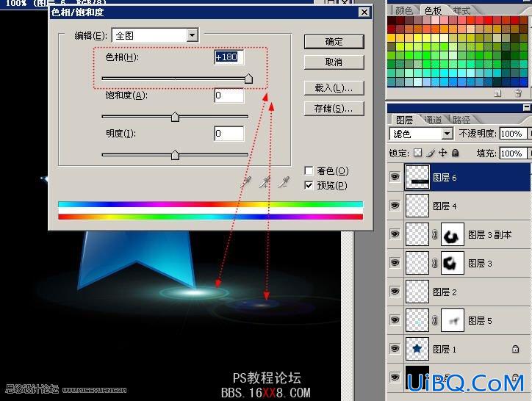Switch to the 路径 tab
Viewport: 532px width, 401px height.
[x=461, y=120]
